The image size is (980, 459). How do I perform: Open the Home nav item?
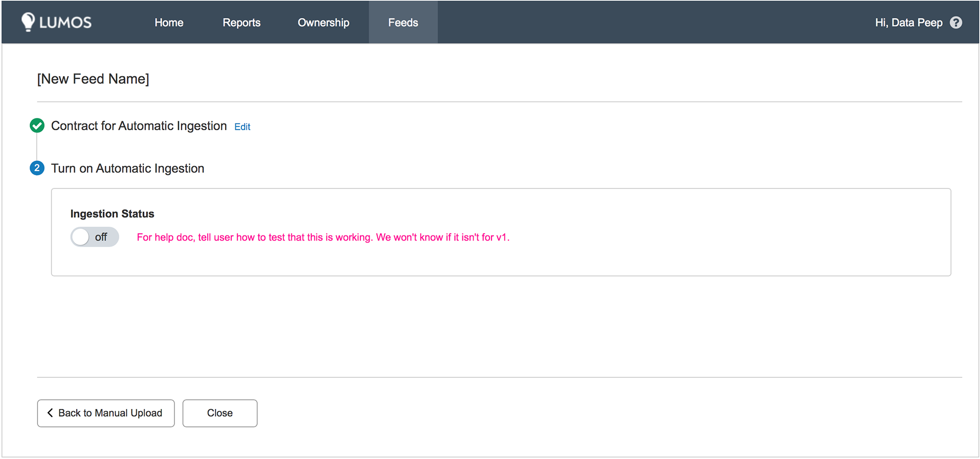(x=169, y=22)
